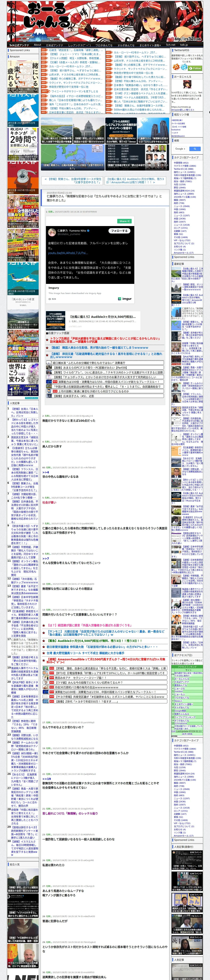Open popular article 1 台湾人「日本人へ」

(x=24, y=413)
